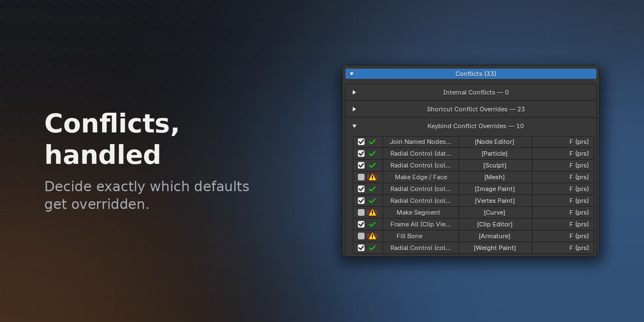Click the [Curve] keymap label
Viewport: 644px width, 322px height.
coord(495,213)
